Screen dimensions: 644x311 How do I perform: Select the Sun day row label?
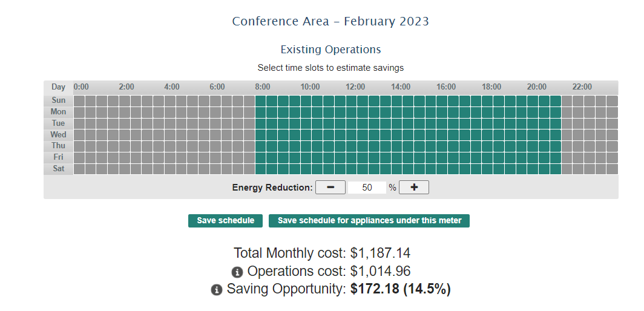(59, 100)
